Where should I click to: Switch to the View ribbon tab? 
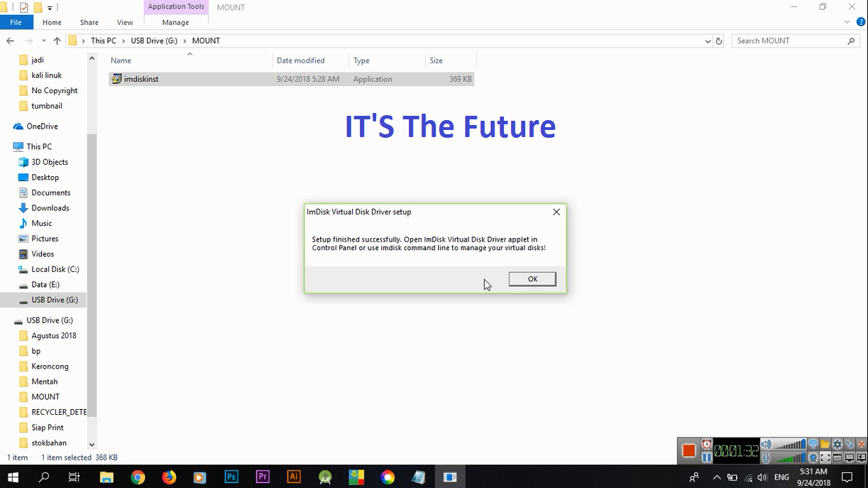[125, 22]
